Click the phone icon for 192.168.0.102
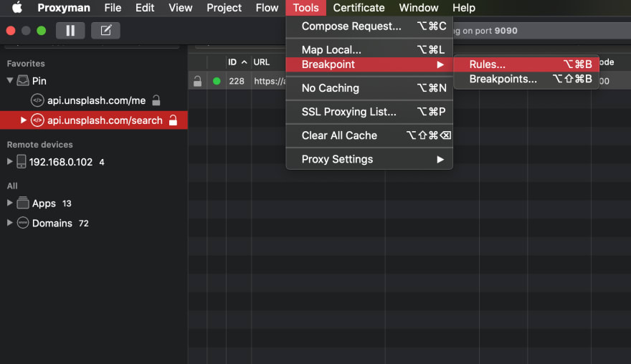The width and height of the screenshot is (631, 364). tap(22, 162)
